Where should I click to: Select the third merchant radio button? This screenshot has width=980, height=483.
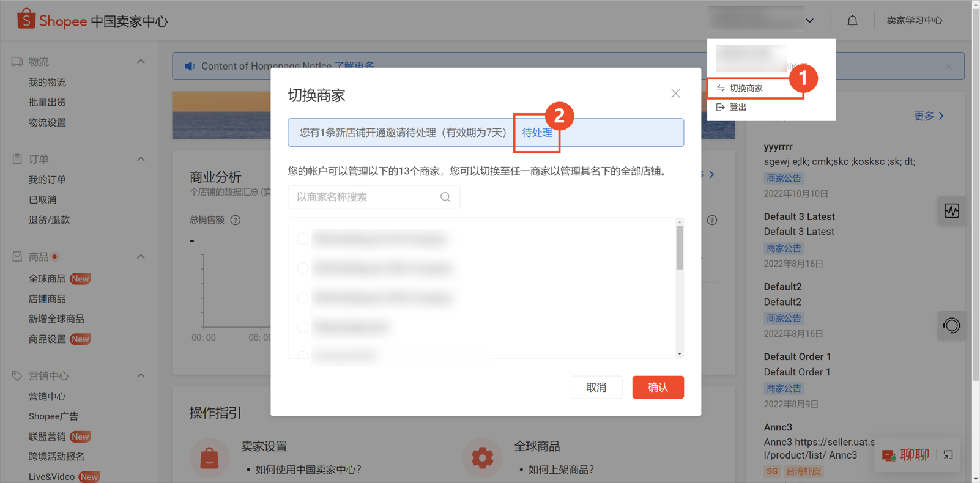[x=303, y=298]
